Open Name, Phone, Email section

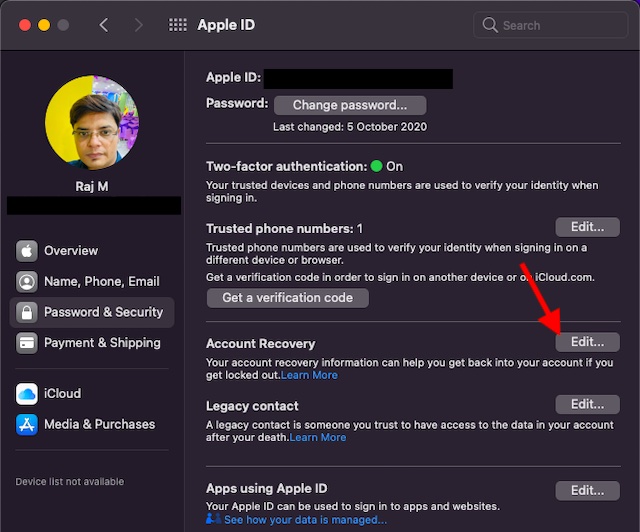point(92,281)
